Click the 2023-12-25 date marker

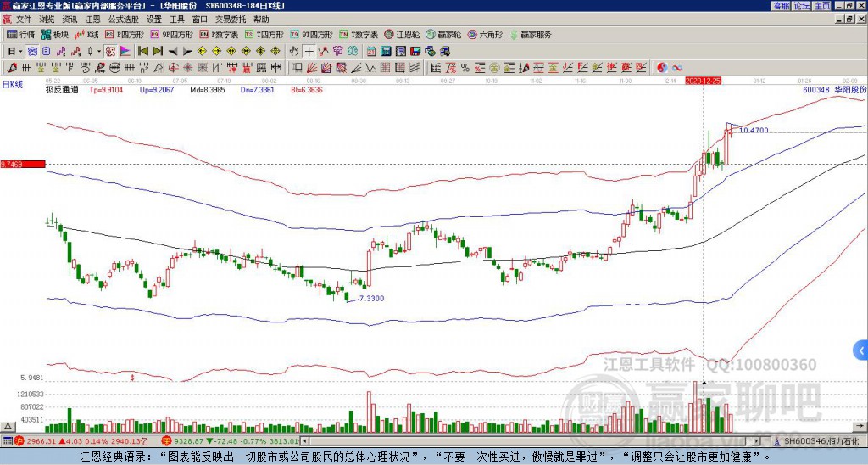tap(704, 81)
